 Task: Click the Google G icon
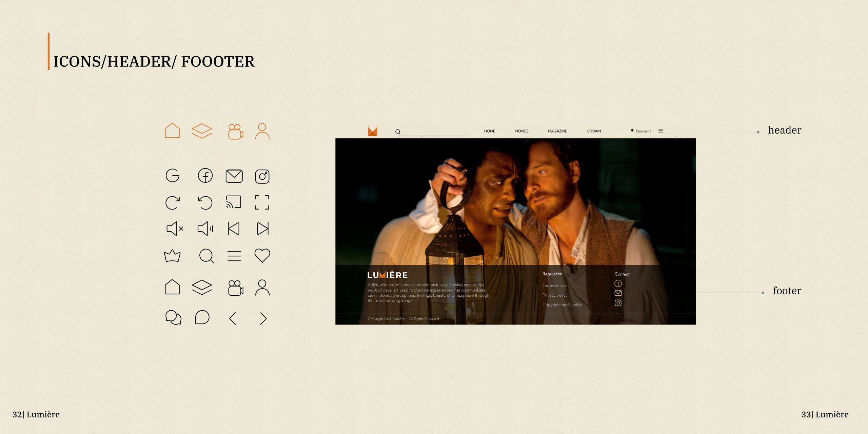[x=173, y=176]
